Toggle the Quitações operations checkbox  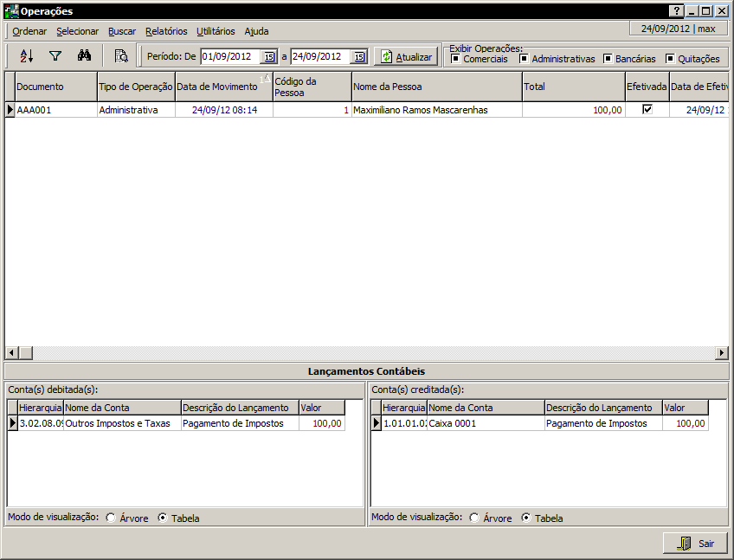[x=670, y=59]
